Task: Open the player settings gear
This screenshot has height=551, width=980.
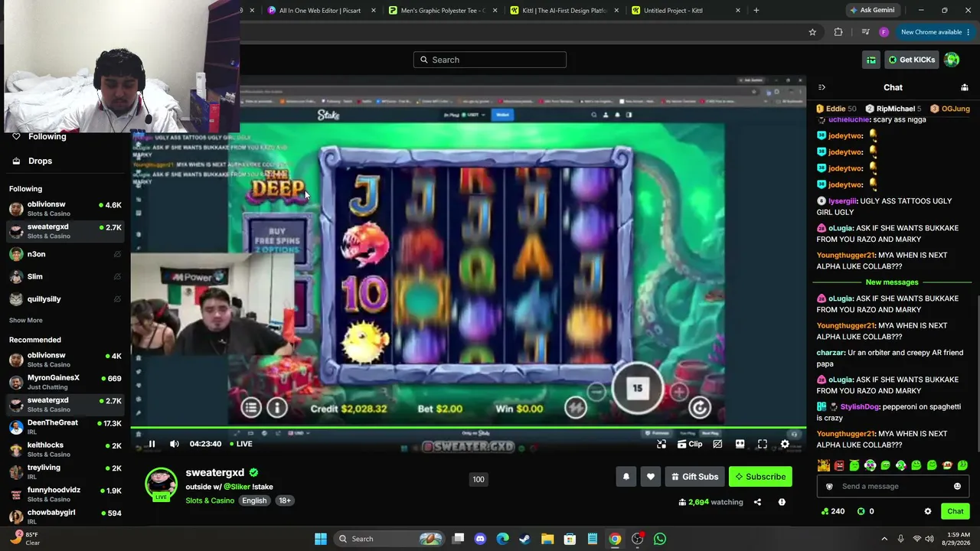Action: coord(785,444)
